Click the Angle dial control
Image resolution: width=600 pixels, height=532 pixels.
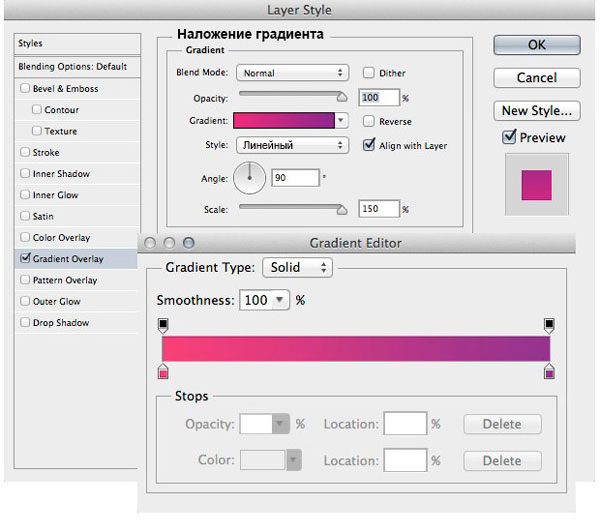pyautogui.click(x=249, y=178)
